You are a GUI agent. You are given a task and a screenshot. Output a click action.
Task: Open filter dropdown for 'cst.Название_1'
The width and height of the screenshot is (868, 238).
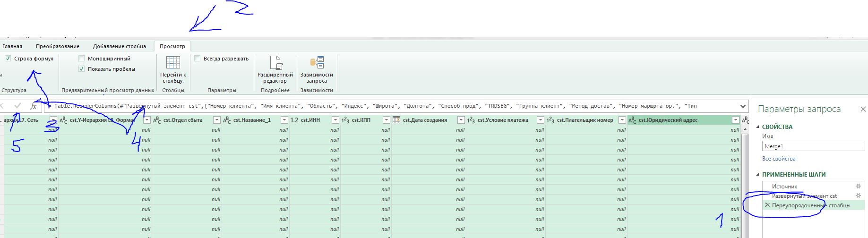pyautogui.click(x=284, y=120)
